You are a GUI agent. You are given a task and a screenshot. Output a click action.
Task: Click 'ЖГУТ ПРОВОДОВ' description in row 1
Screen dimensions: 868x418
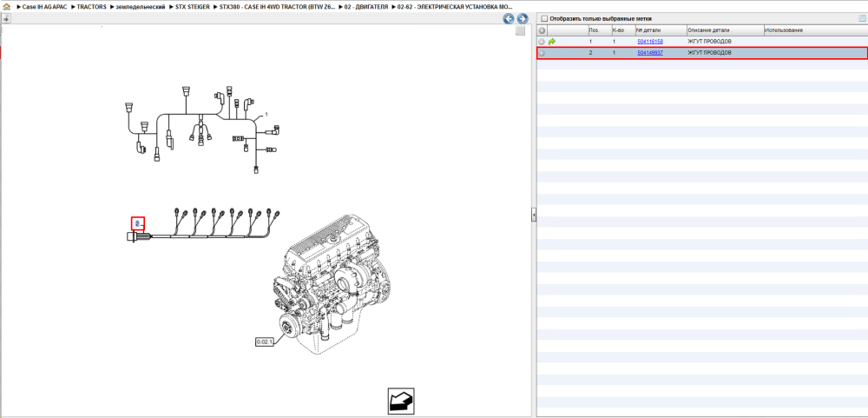pos(709,42)
